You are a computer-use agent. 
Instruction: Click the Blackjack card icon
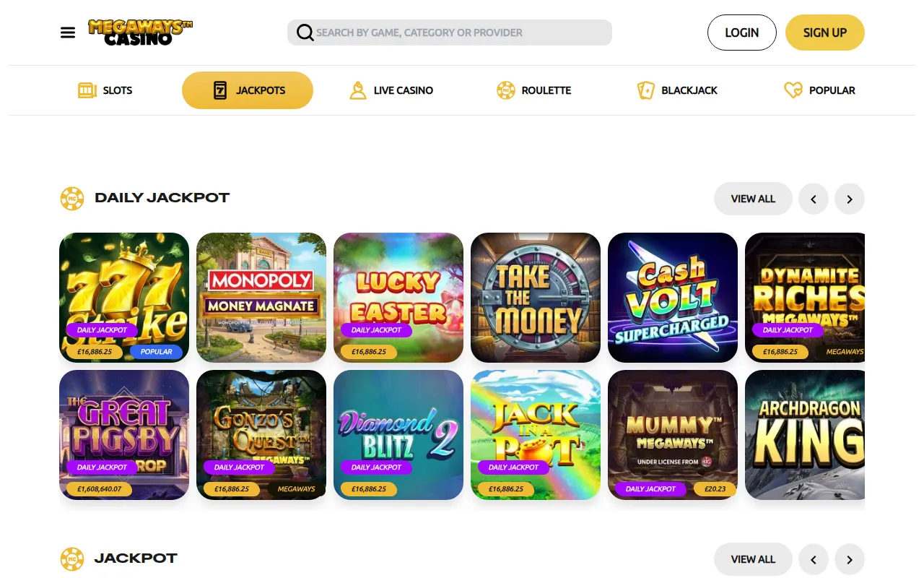tap(645, 90)
